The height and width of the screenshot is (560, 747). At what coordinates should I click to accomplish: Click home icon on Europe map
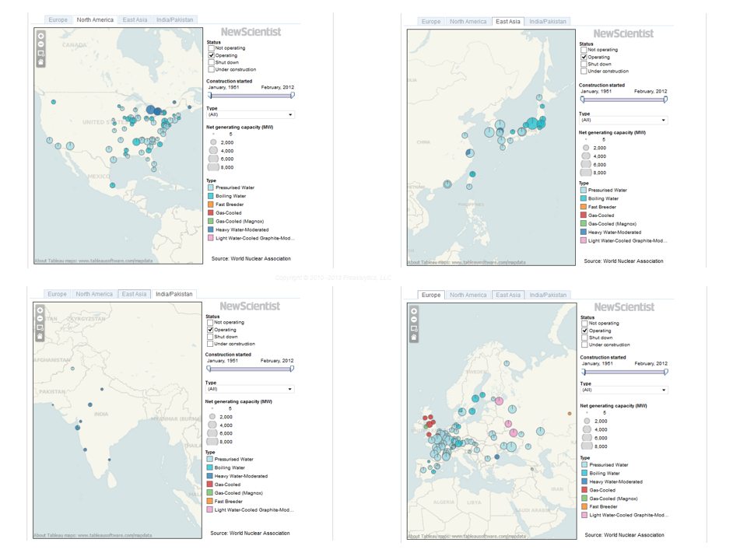[x=414, y=338]
